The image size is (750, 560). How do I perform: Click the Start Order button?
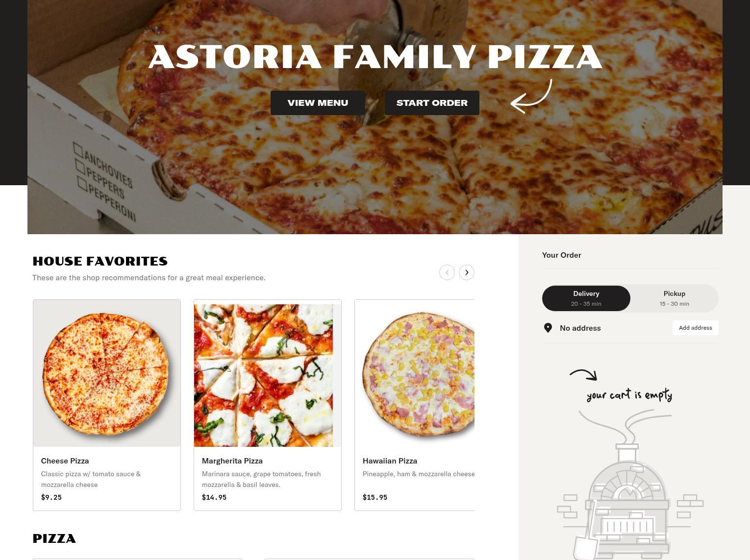click(x=432, y=103)
